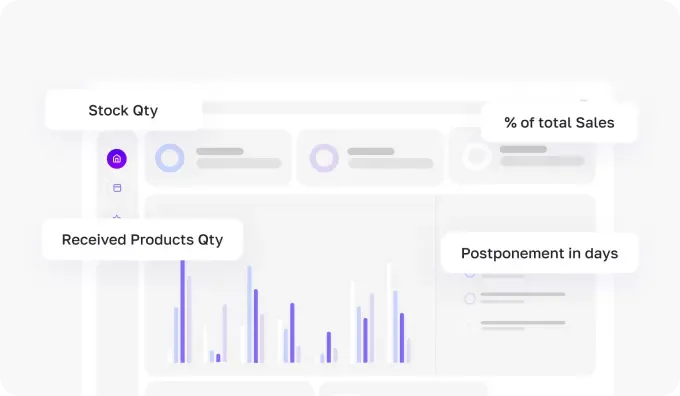Click the blue donut chart card
The width and height of the screenshot is (680, 396).
218,158
